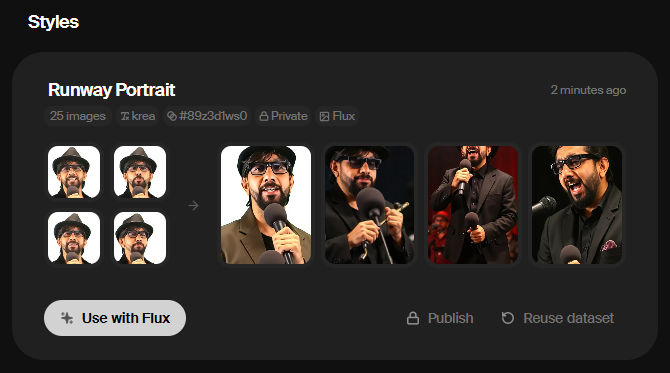Click Use with Flux button
The height and width of the screenshot is (373, 670).
pyautogui.click(x=115, y=318)
